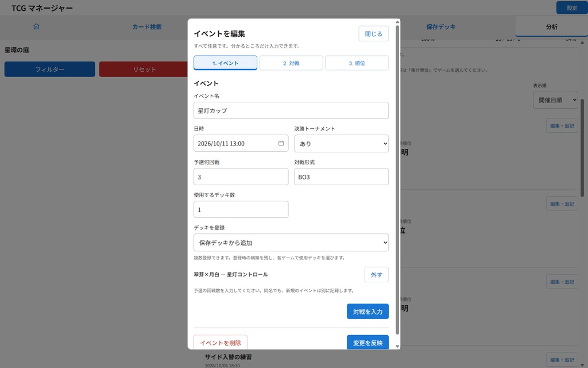Screen dimensions: 588x368
Task: Focus the 対戦形式 input
Action: [341, 177]
